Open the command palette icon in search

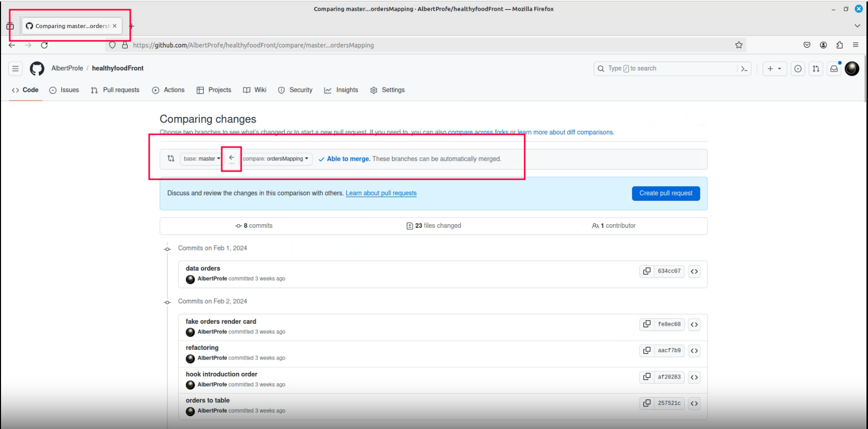744,68
